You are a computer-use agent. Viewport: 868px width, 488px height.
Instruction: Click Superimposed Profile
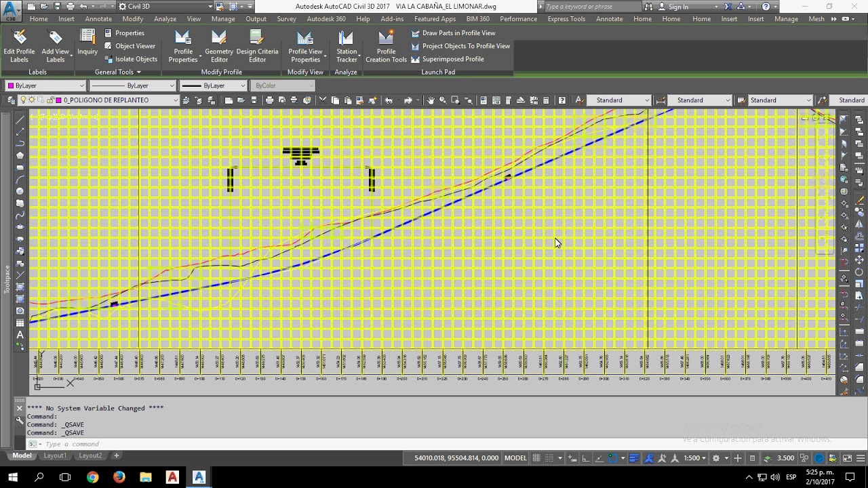[x=448, y=59]
